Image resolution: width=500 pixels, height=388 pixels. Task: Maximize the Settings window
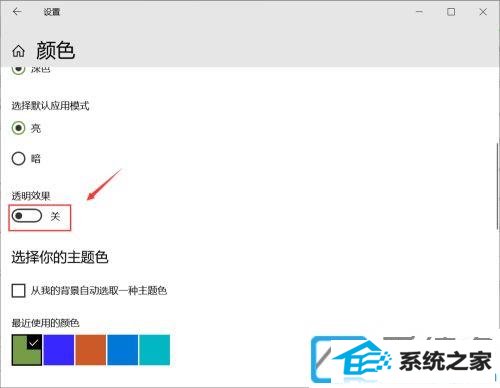click(451, 12)
